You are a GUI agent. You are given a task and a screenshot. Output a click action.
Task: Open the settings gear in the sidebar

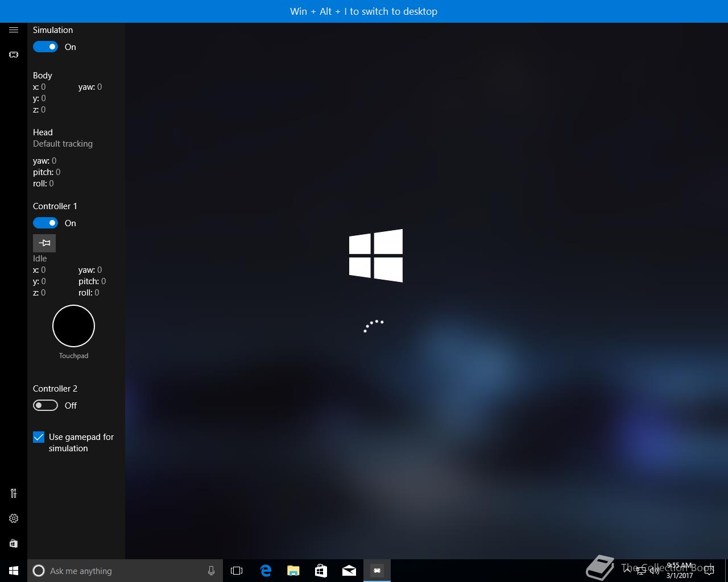14,518
